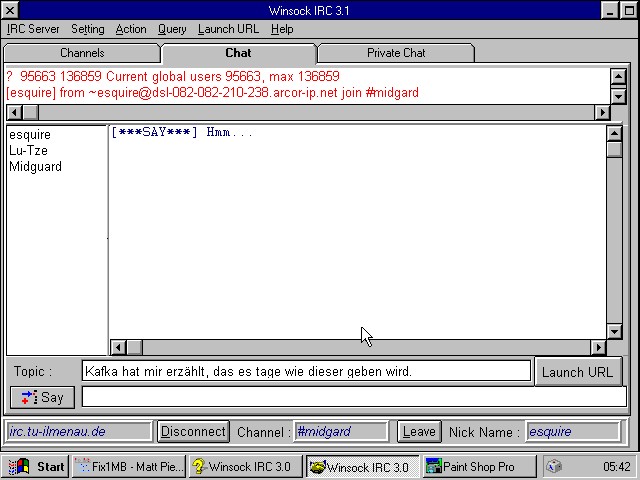The height and width of the screenshot is (480, 640).
Task: Click the Launch URL button beside topic
Action: [x=577, y=372]
